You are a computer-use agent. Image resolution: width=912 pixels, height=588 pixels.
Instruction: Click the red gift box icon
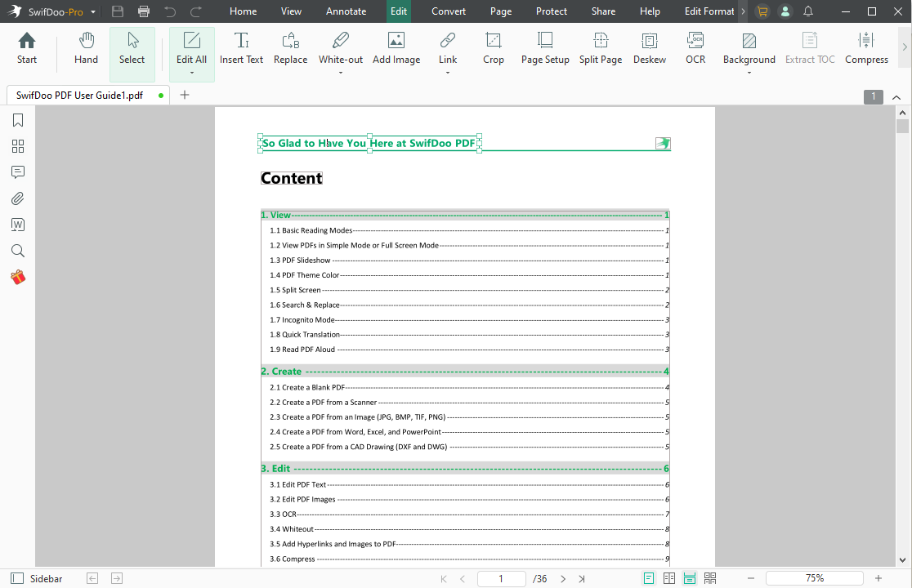click(x=18, y=277)
